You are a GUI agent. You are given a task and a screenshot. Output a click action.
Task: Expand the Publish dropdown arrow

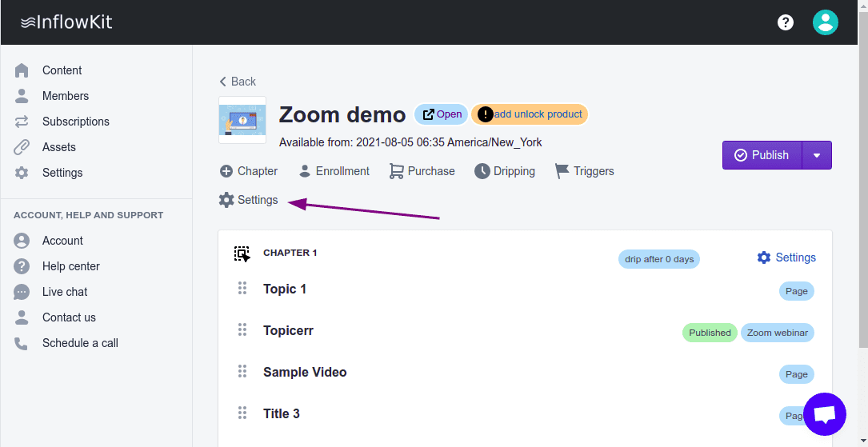(817, 155)
